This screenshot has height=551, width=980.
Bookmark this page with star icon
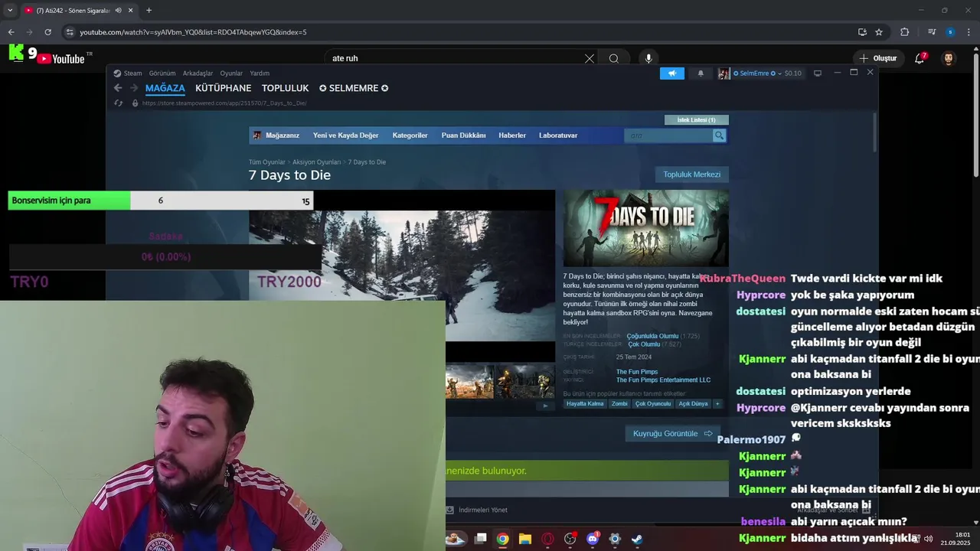879,32
